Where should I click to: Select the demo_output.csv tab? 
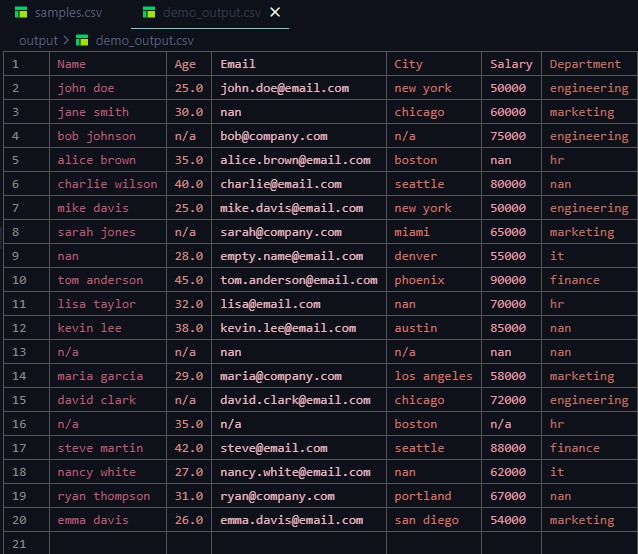click(211, 13)
